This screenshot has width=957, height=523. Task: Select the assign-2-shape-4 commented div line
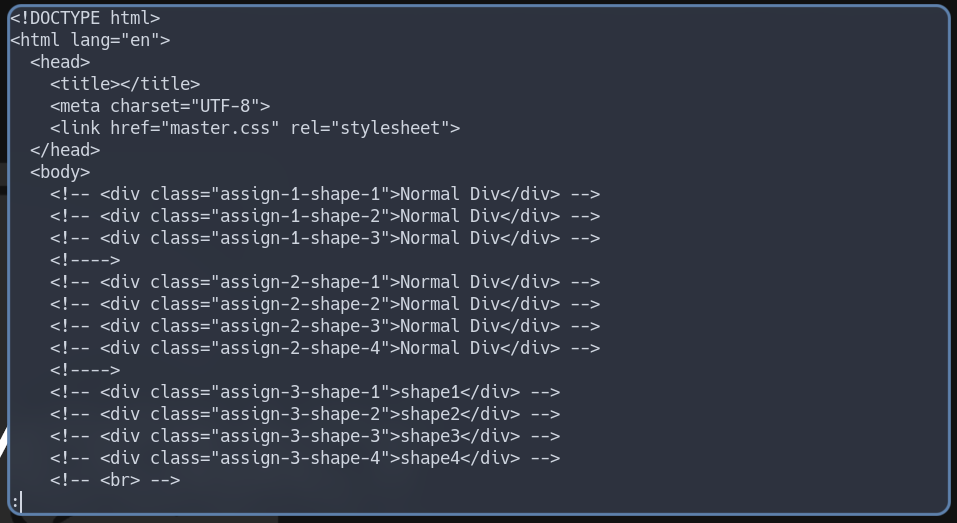325,348
